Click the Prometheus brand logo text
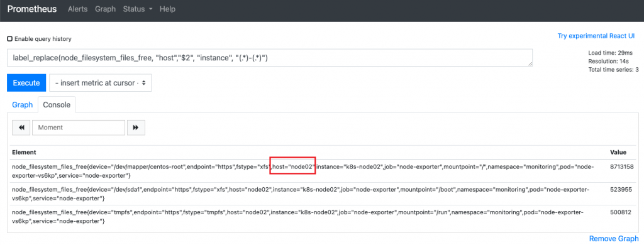Image resolution: width=644 pixels, height=245 pixels. point(32,9)
